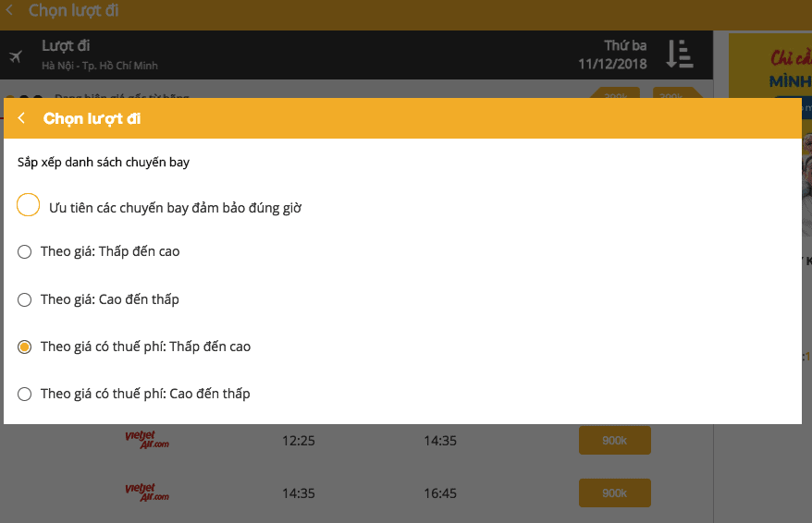This screenshot has height=523, width=812.
Task: Click the airplane icon next to Lượt đi
Action: click(x=16, y=55)
